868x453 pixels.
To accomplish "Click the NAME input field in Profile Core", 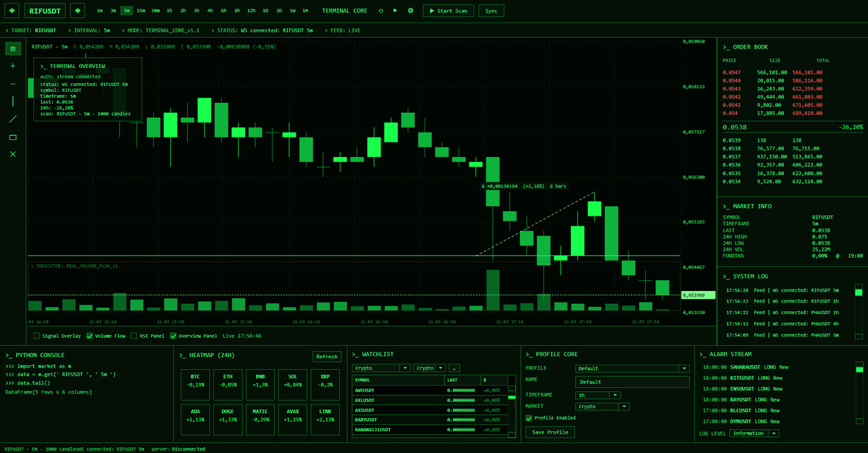I will (632, 381).
